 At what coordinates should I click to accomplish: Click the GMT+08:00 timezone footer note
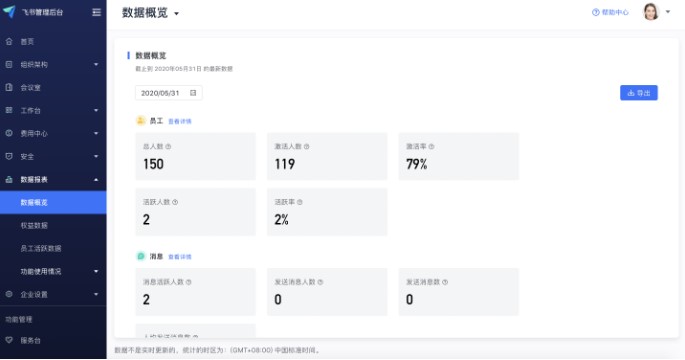click(217, 350)
